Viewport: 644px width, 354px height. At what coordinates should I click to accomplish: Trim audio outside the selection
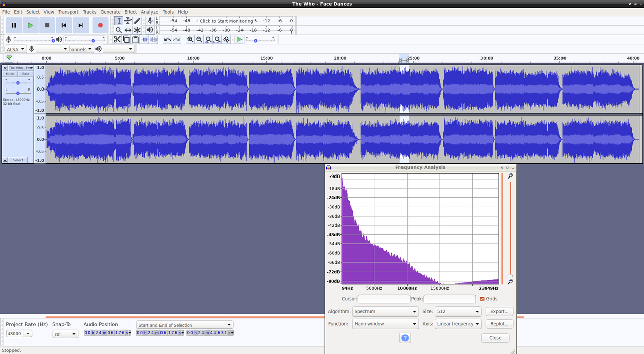(145, 40)
